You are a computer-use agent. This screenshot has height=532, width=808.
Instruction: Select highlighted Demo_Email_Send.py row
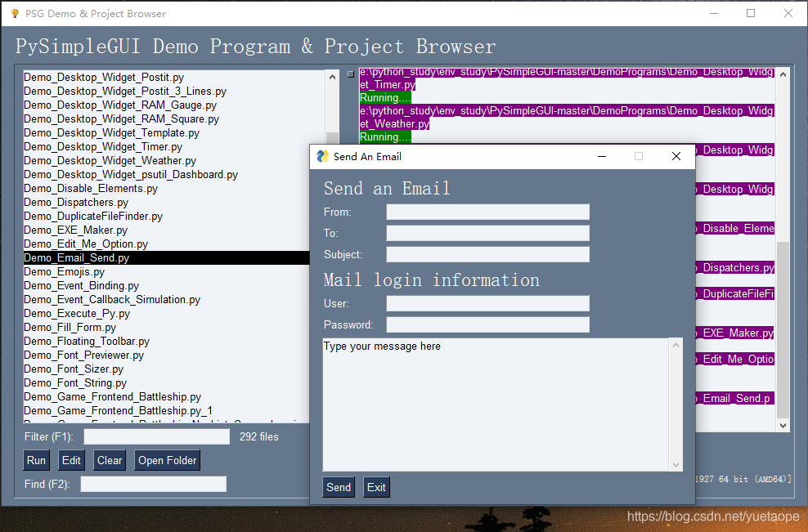167,258
